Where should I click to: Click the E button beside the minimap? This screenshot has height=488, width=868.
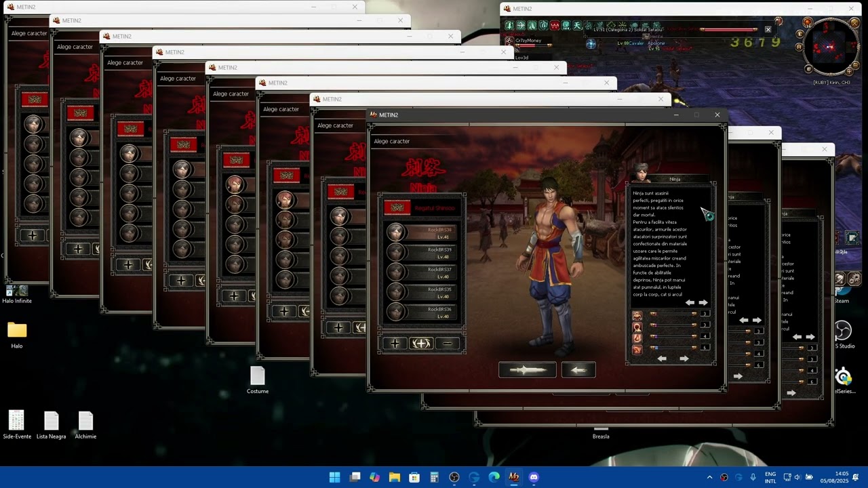pyautogui.click(x=800, y=34)
